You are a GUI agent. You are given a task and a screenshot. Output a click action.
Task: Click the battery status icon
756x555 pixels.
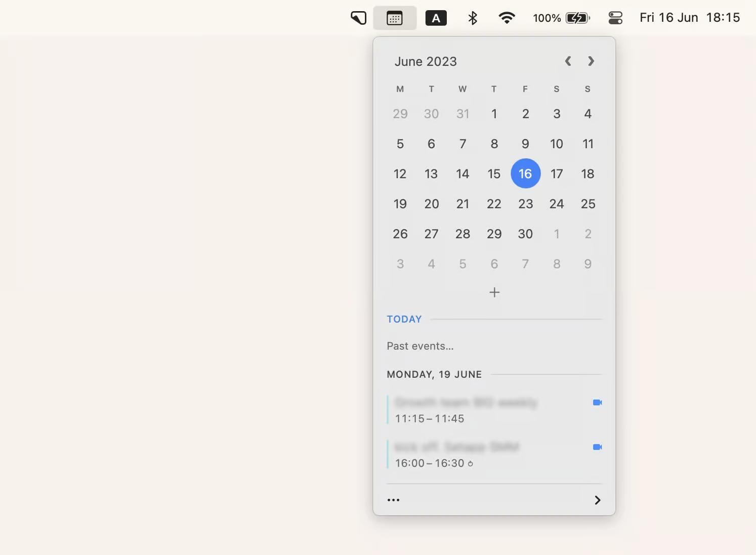pos(577,18)
